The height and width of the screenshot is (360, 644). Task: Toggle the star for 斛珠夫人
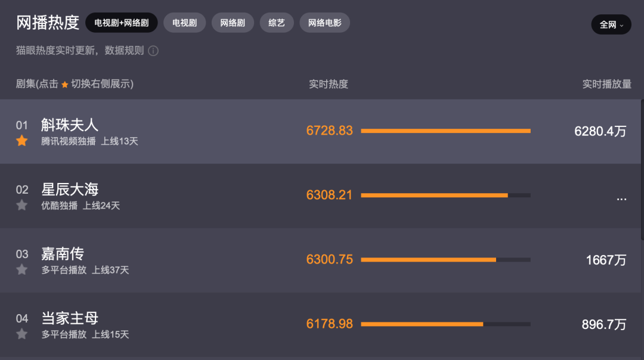tap(22, 141)
